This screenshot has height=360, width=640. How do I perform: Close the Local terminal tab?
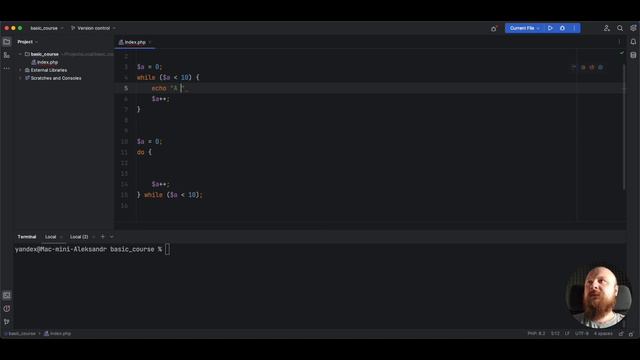click(x=61, y=237)
